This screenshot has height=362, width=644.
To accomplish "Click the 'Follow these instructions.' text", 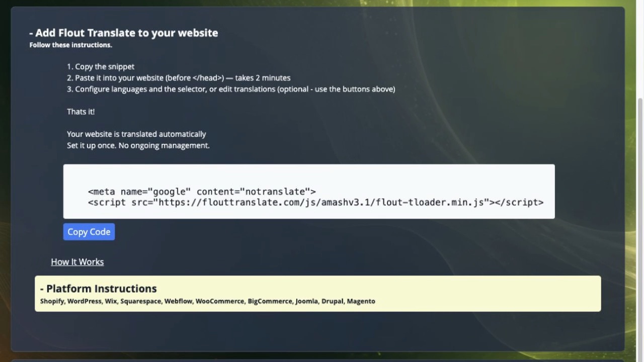I will (x=70, y=45).
